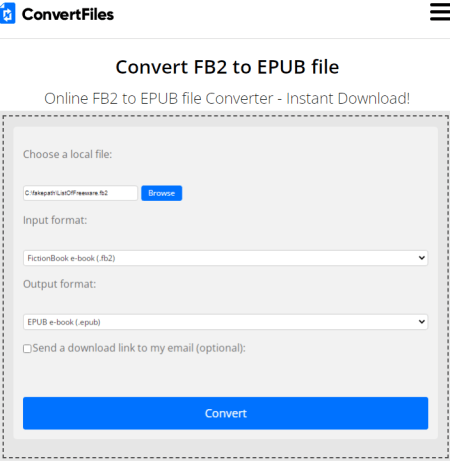The width and height of the screenshot is (450, 466).
Task: Focus the file path field showing ListOfFreeware.fb2
Action: [80, 193]
